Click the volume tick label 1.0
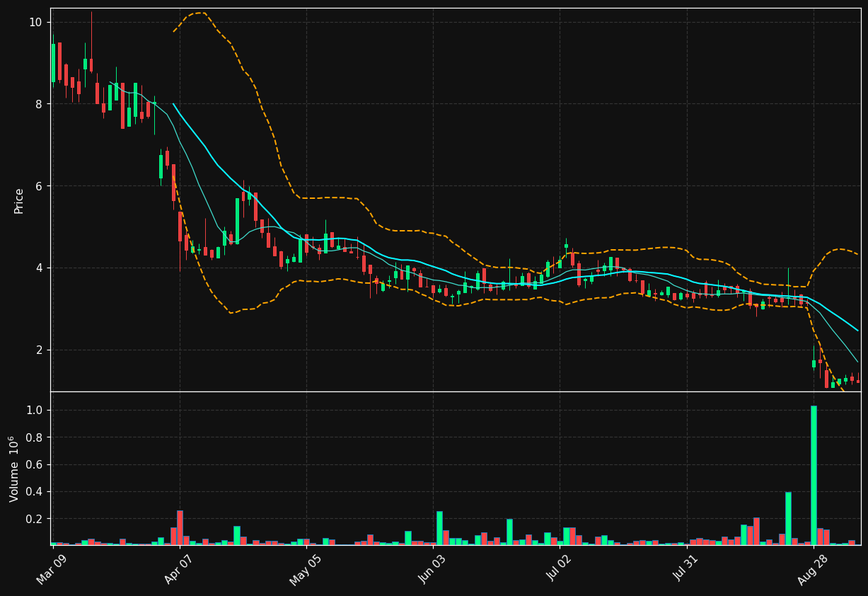The height and width of the screenshot is (596, 868). pyautogui.click(x=34, y=411)
